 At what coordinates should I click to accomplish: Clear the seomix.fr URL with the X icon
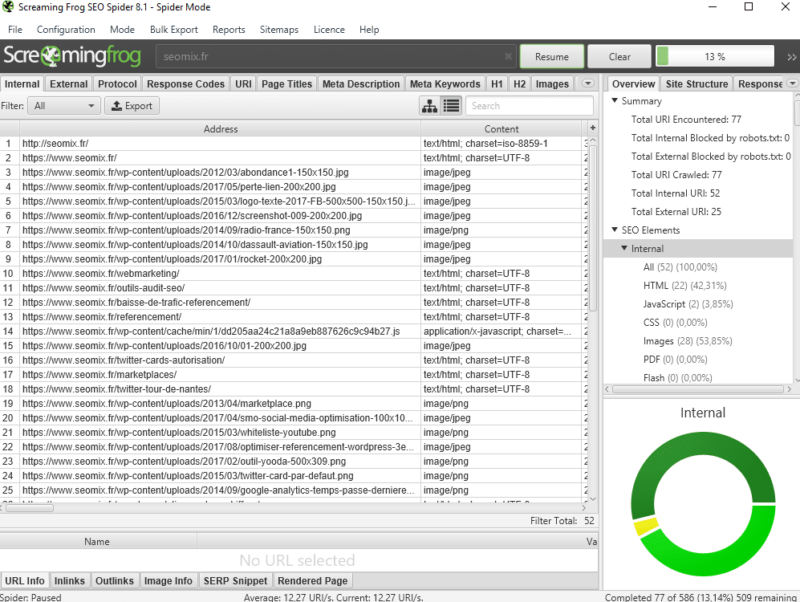[508, 56]
